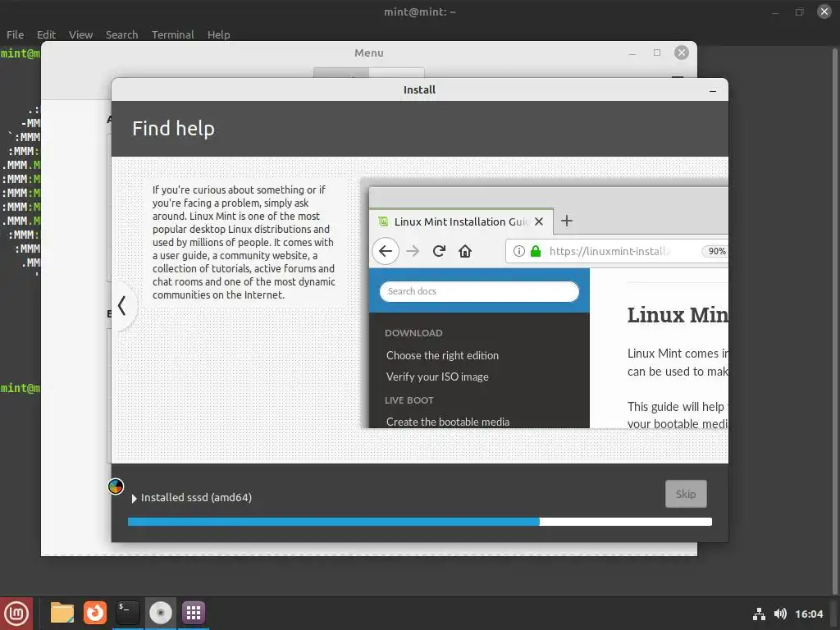Open the network tray icon
This screenshot has width=840, height=630.
click(759, 614)
